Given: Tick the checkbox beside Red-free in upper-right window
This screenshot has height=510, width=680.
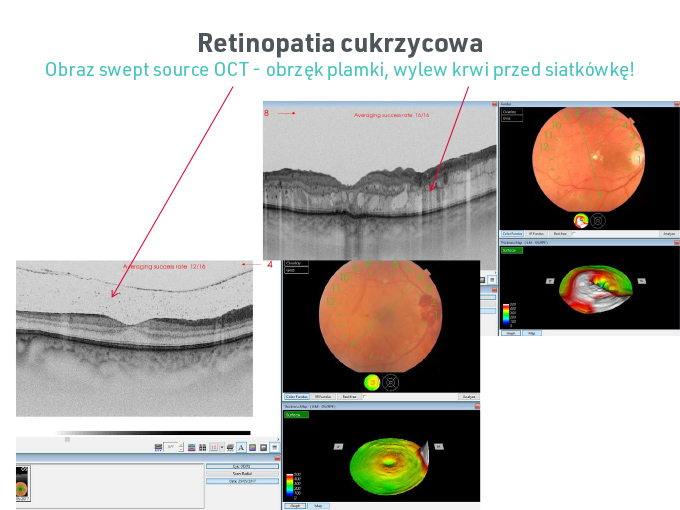Looking at the screenshot, I should pyautogui.click(x=574, y=233).
